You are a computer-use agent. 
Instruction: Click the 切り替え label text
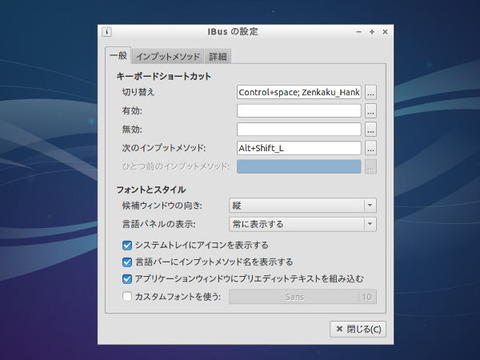click(x=138, y=92)
